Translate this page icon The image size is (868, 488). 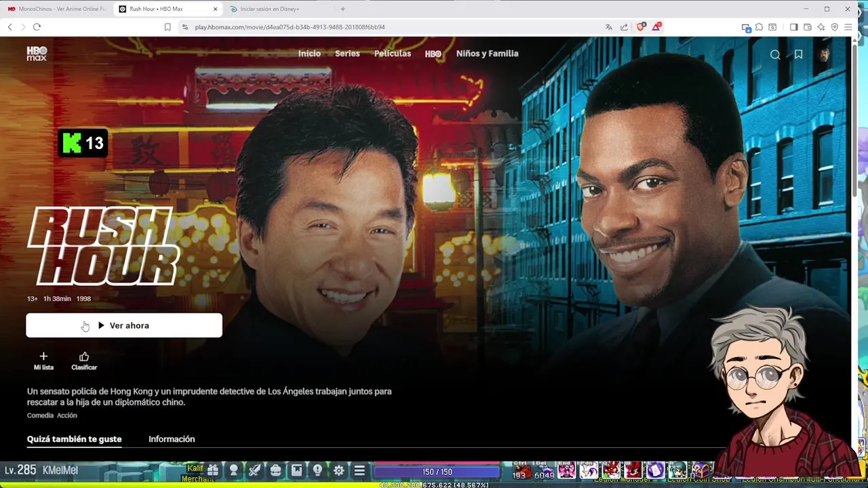(608, 27)
